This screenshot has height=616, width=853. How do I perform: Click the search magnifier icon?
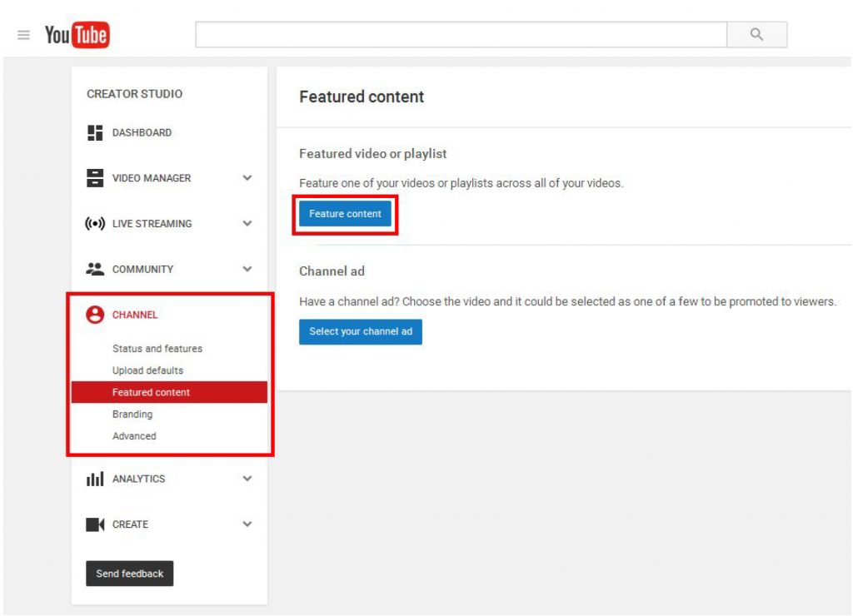pos(756,34)
